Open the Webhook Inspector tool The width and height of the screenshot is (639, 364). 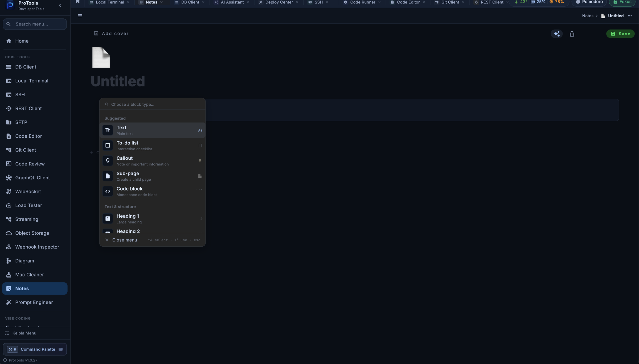[35, 247]
